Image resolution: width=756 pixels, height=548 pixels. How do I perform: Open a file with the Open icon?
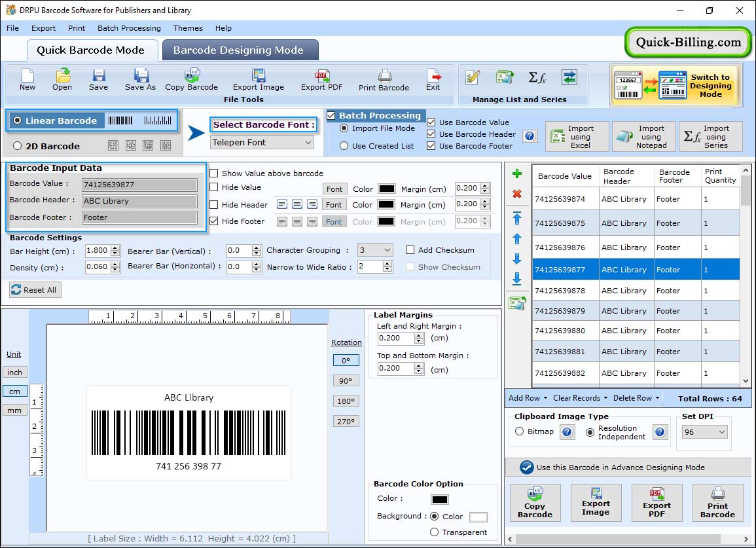pyautogui.click(x=62, y=80)
